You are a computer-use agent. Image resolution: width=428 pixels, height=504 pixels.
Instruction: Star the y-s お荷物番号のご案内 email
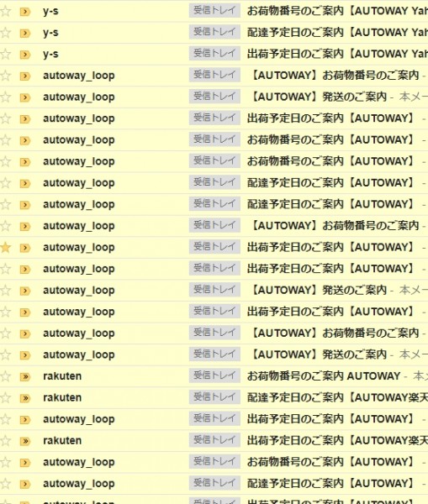pyautogui.click(x=6, y=12)
